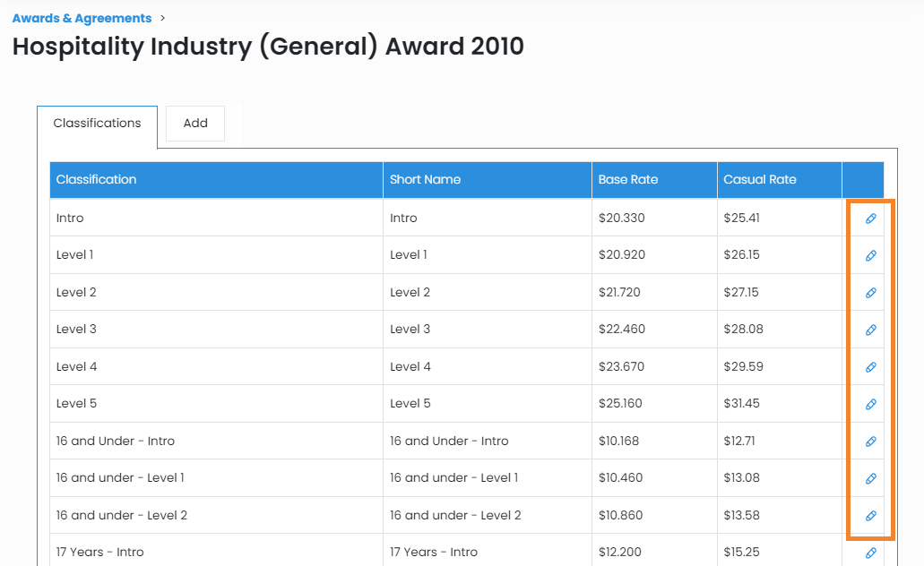Edit the Level 4 classification rates
Image resolution: width=924 pixels, height=566 pixels.
pos(870,367)
